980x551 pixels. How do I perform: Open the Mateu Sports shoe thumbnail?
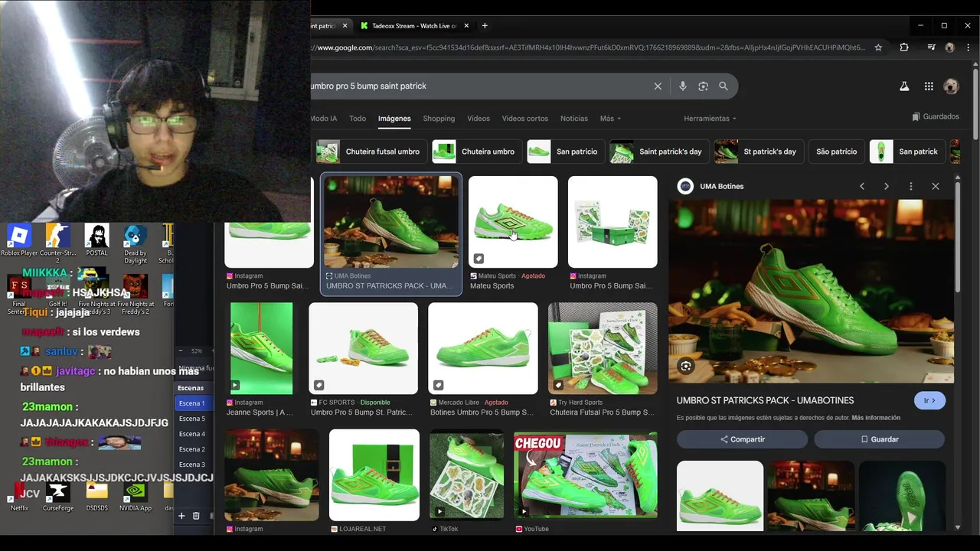pos(513,222)
